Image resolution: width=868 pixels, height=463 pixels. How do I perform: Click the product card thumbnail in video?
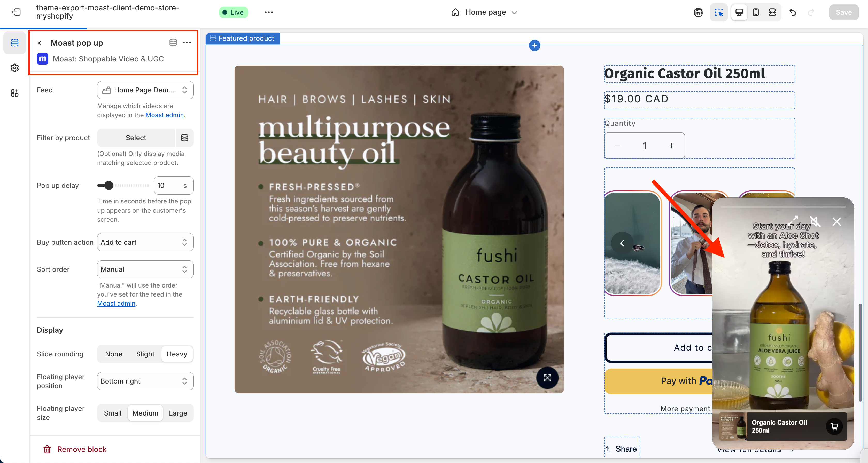point(733,426)
